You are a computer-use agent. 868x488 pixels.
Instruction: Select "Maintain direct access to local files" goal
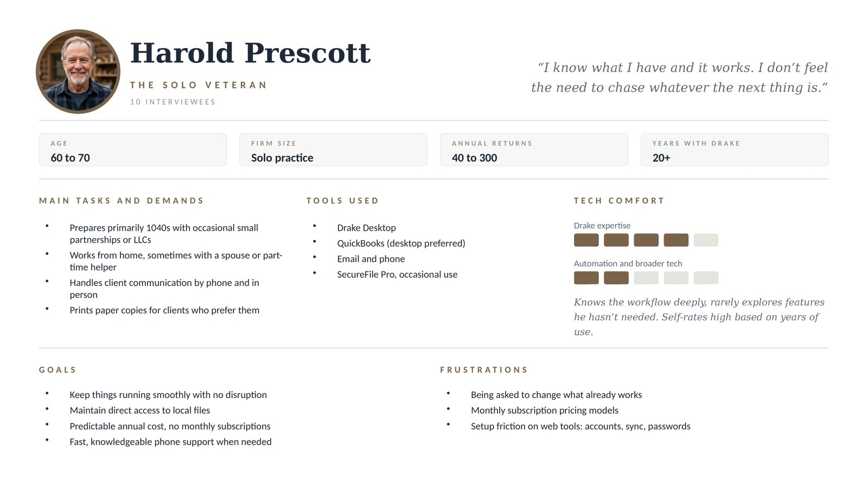139,410
